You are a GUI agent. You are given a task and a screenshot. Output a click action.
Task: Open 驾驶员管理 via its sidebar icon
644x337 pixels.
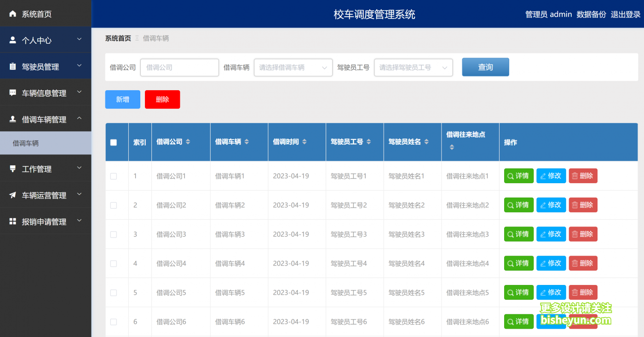coord(12,66)
